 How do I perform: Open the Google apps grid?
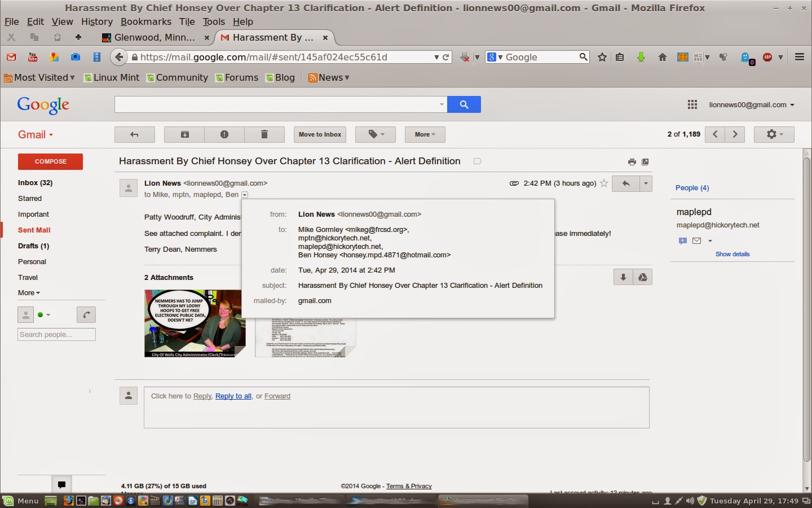pyautogui.click(x=692, y=104)
